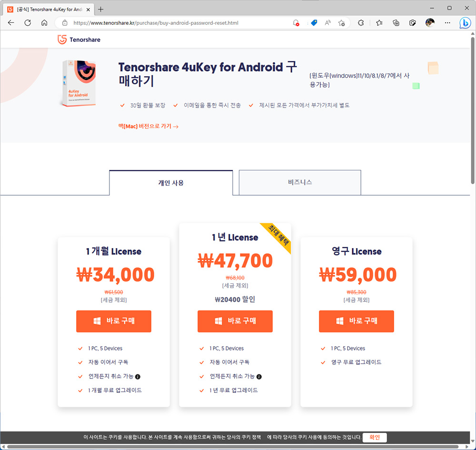Open the blue shopping tag icon

[314, 23]
